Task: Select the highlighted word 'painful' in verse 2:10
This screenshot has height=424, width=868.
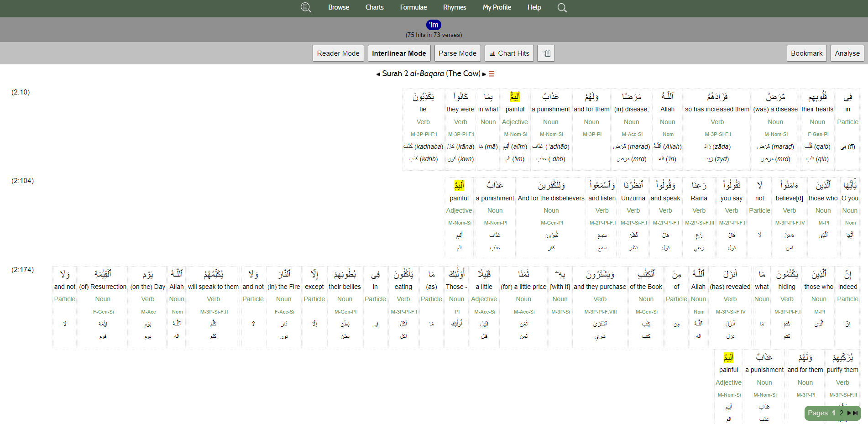Action: tap(515, 97)
